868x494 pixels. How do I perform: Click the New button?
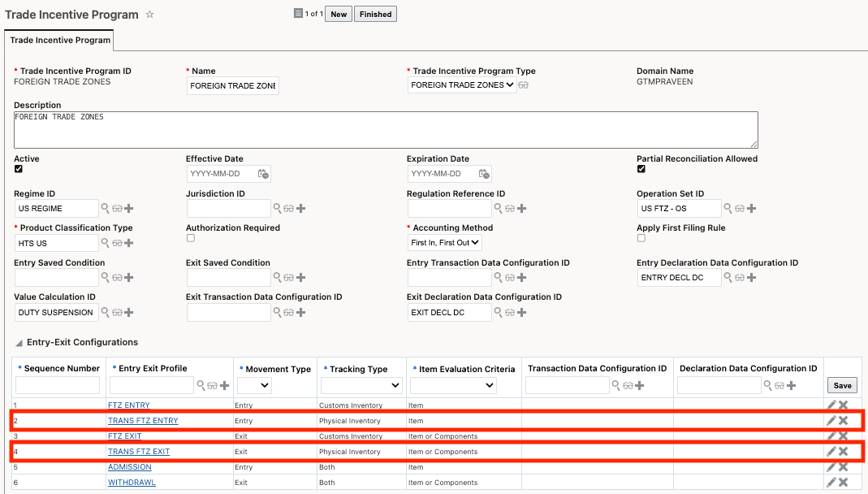click(x=339, y=15)
